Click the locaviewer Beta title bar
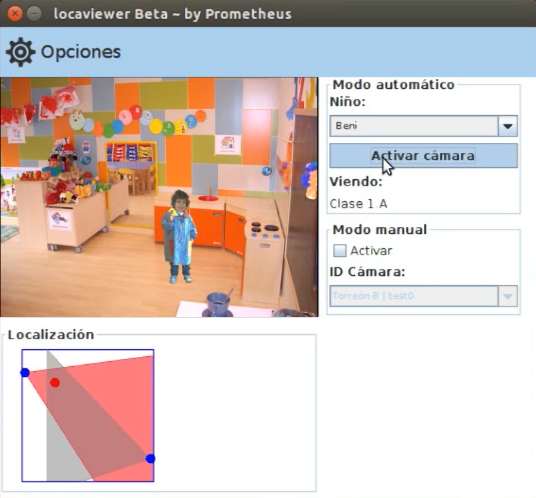 click(268, 13)
